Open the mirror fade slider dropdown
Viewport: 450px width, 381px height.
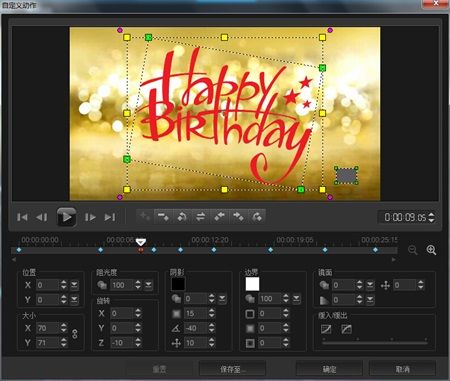[370, 300]
